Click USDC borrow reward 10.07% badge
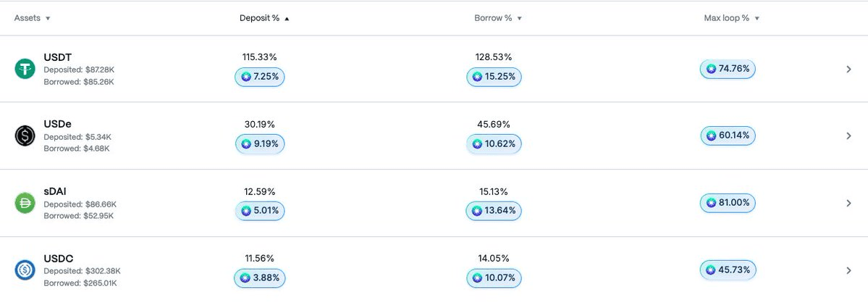The image size is (868, 303). (494, 278)
